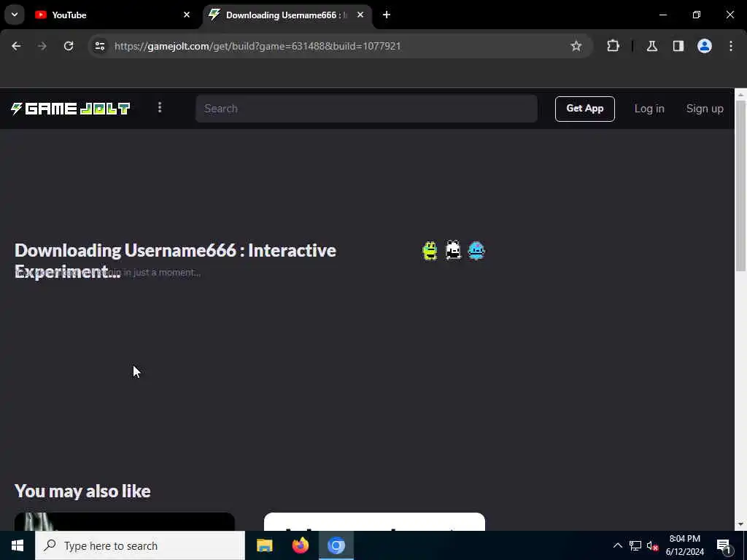Go back to previous page
This screenshot has width=747, height=560.
pos(16,46)
